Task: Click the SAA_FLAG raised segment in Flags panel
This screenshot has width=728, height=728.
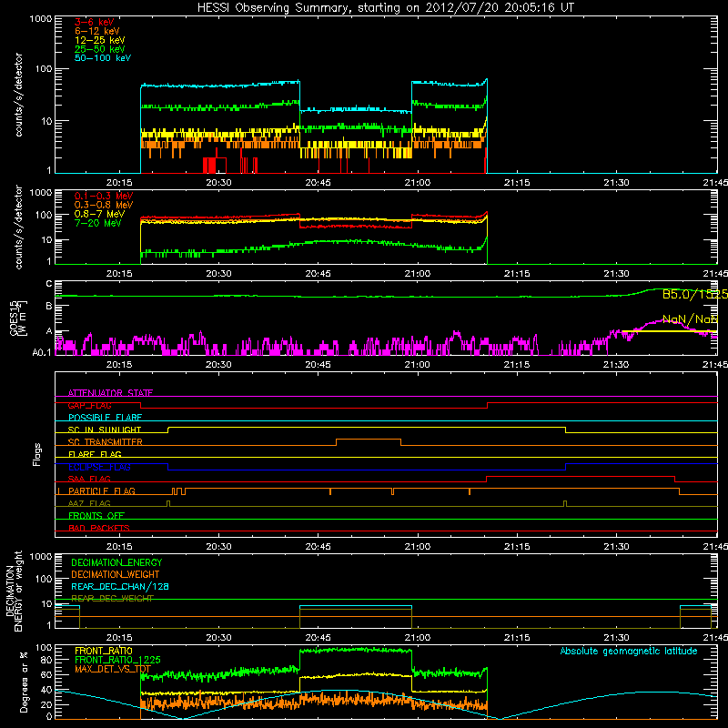Action: tap(581, 476)
